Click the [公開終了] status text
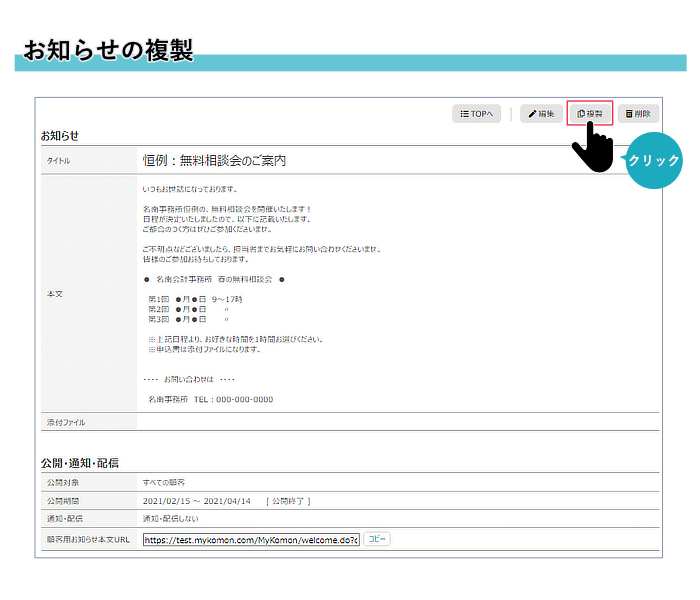Screen dimensions: 700x600 288,501
